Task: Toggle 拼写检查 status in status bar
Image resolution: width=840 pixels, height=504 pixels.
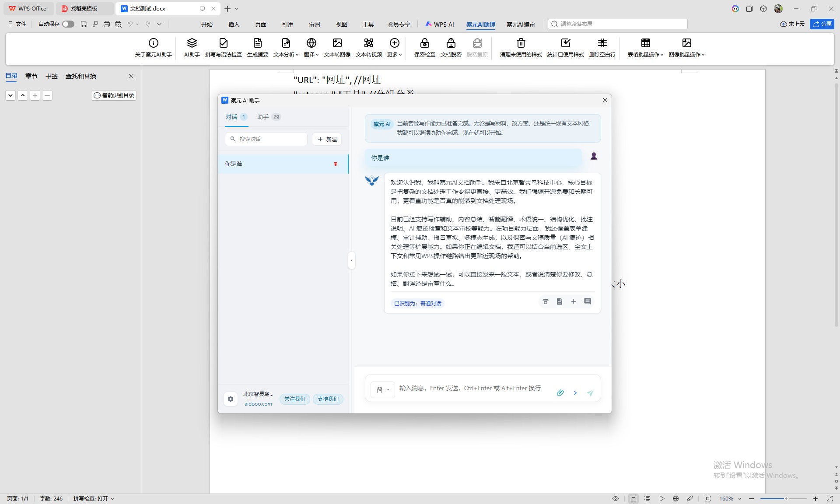Action: coord(93,498)
